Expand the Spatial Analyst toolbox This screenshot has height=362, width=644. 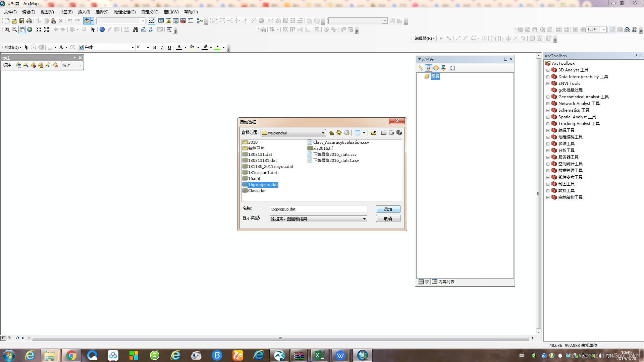pyautogui.click(x=548, y=117)
